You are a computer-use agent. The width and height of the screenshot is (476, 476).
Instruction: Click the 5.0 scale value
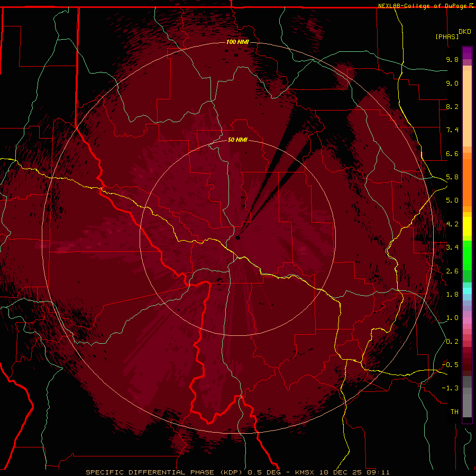[452, 200]
